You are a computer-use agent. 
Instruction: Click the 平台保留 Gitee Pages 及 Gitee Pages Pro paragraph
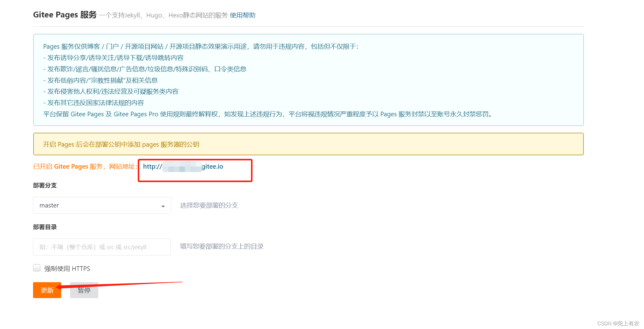point(268,114)
